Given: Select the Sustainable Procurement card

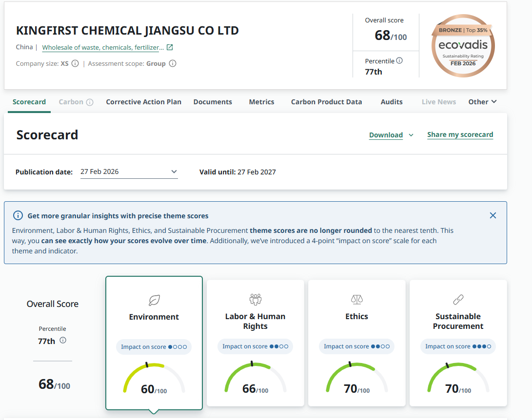Looking at the screenshot, I should (x=458, y=343).
